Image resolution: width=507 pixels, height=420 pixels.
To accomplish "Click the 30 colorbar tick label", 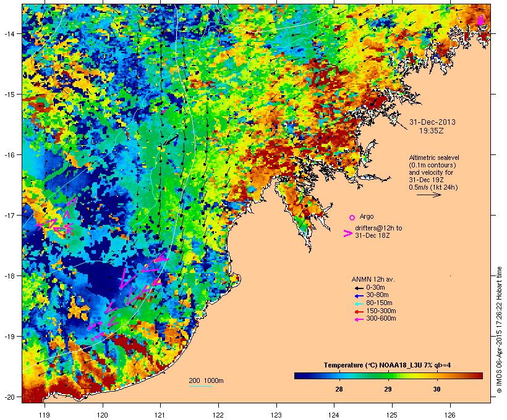I will [x=437, y=389].
